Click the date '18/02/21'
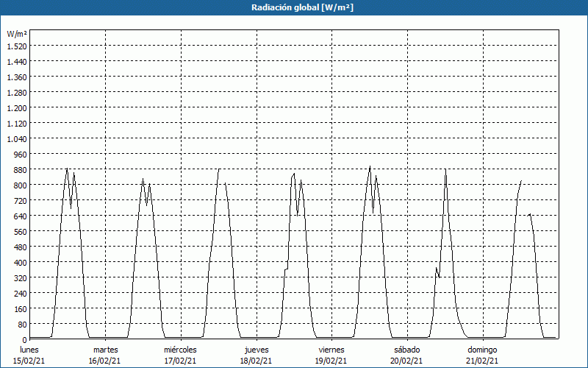Screen dimensions: 588x368 pos(256,361)
